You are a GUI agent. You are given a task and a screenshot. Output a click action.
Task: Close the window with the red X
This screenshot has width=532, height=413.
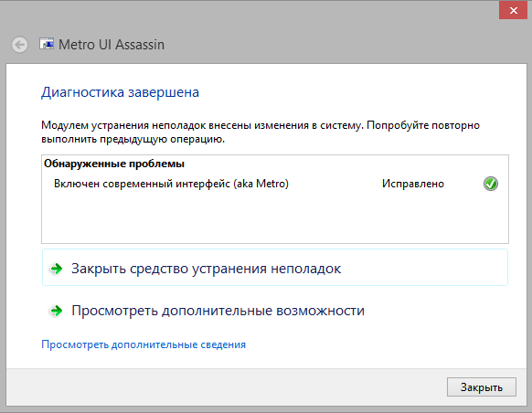coord(513,11)
